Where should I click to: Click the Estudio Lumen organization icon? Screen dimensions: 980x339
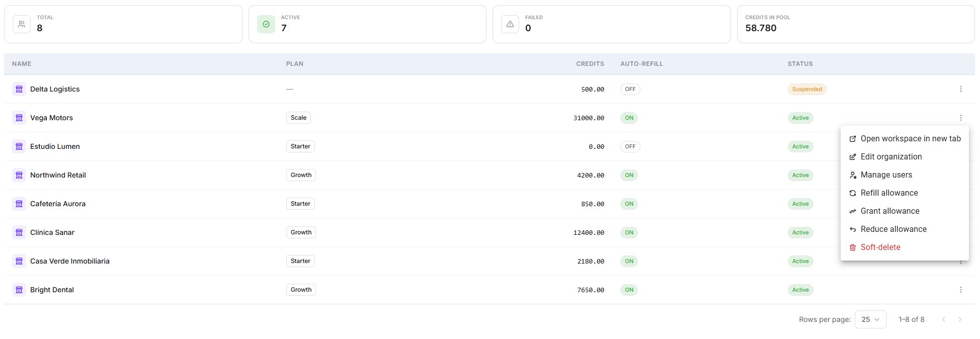19,146
